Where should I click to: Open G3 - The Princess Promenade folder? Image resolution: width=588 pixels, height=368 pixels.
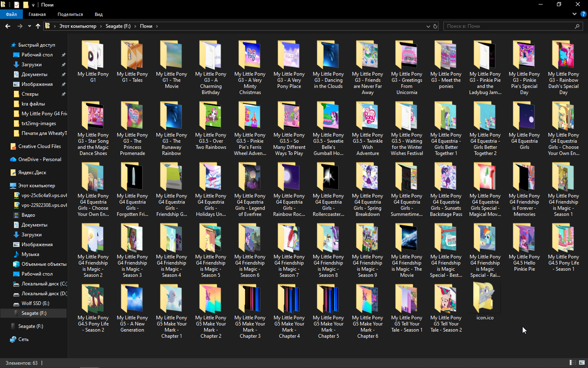pyautogui.click(x=132, y=128)
